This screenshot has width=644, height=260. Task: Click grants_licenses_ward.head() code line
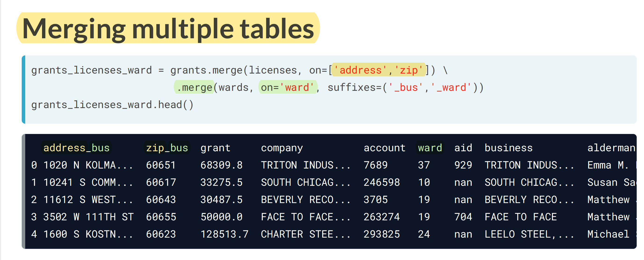point(112,105)
